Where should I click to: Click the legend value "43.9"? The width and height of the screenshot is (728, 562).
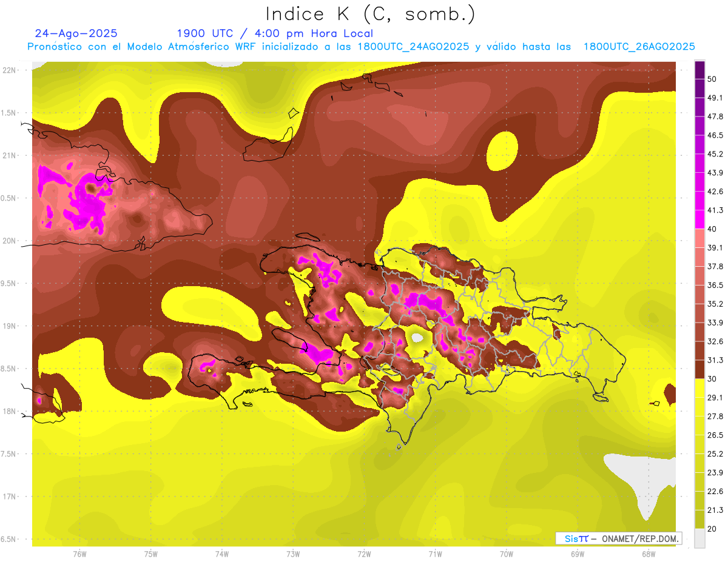pyautogui.click(x=715, y=173)
